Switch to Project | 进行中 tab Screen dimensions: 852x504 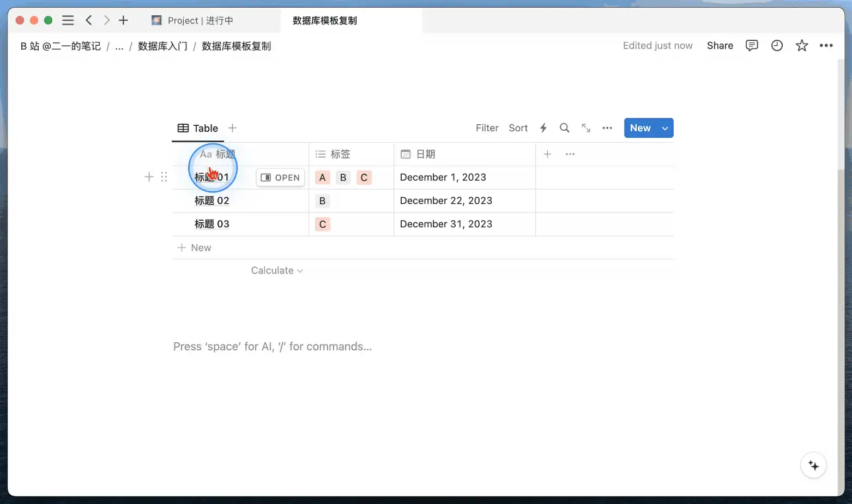point(200,21)
